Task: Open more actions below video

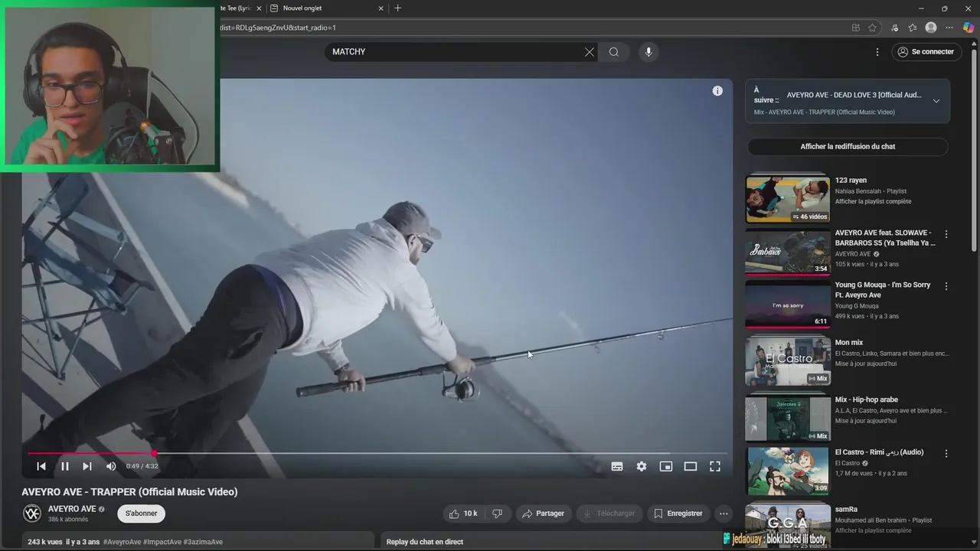Action: 724,514
